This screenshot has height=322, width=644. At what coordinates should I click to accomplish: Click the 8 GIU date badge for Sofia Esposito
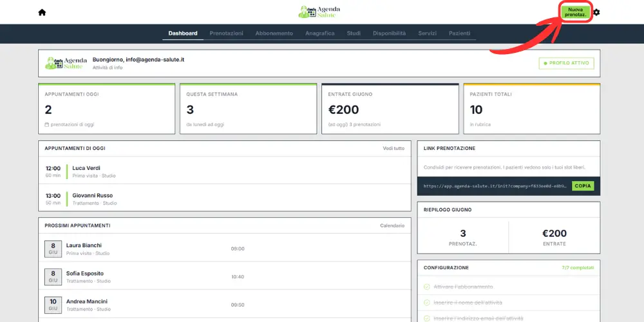point(53,277)
